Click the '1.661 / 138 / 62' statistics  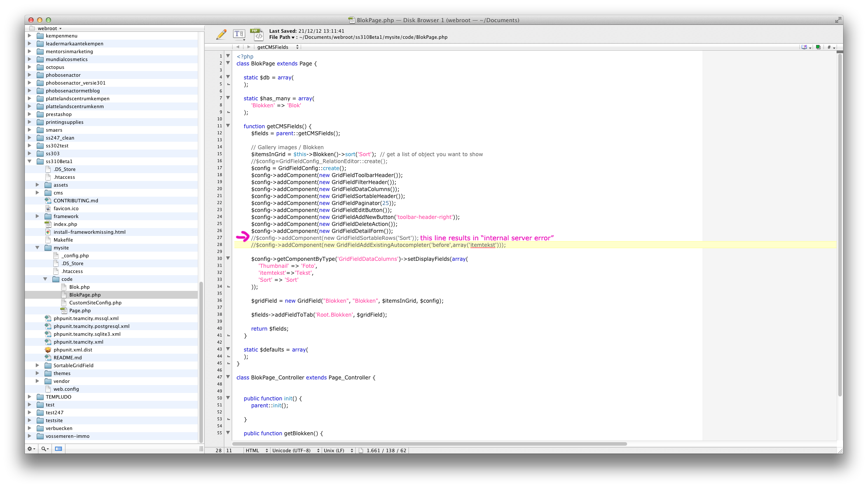click(386, 450)
